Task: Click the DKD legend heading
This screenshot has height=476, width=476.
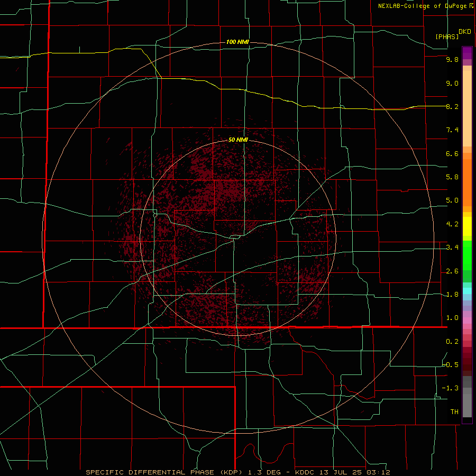Action: [x=464, y=32]
